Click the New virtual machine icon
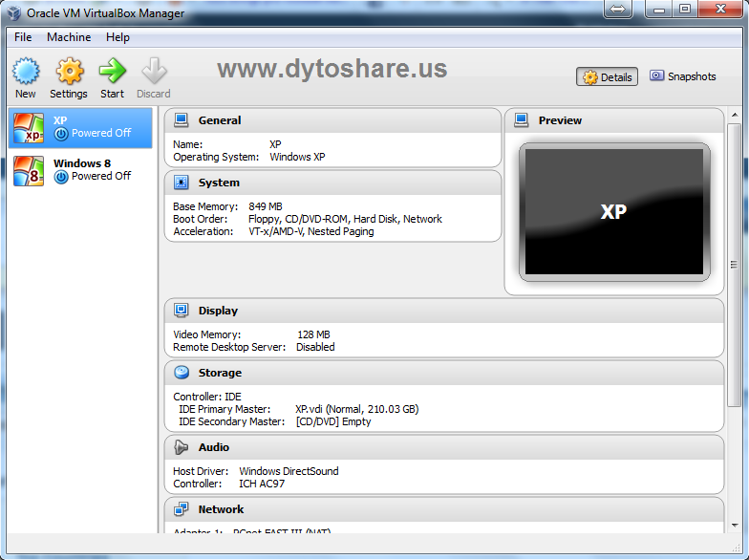749x560 pixels. [26, 72]
